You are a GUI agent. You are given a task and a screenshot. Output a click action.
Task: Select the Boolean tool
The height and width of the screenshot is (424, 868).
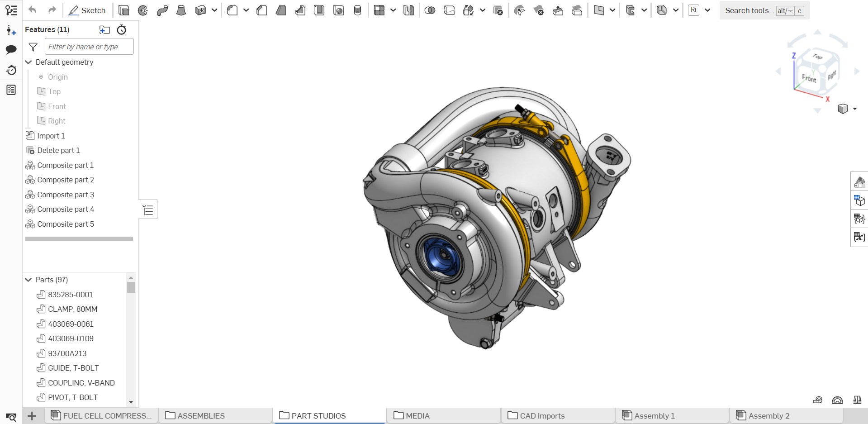click(430, 10)
